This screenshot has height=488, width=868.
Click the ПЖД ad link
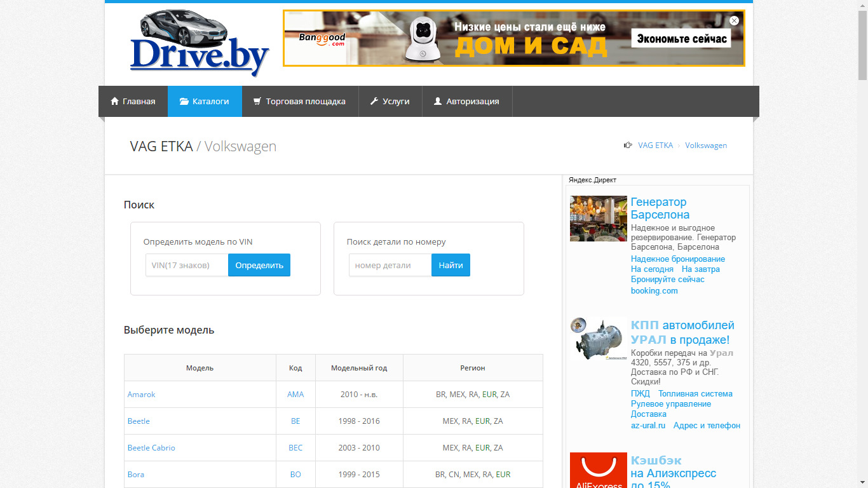(641, 394)
